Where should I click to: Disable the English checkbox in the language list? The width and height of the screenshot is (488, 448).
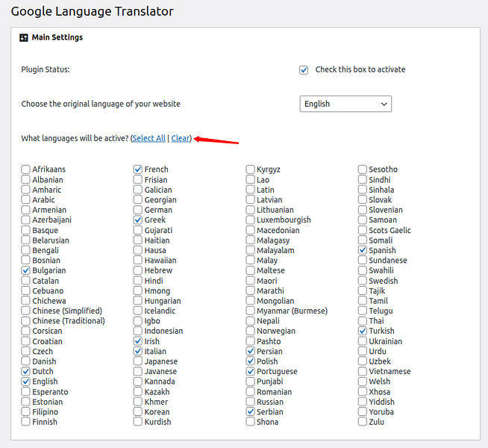click(25, 382)
